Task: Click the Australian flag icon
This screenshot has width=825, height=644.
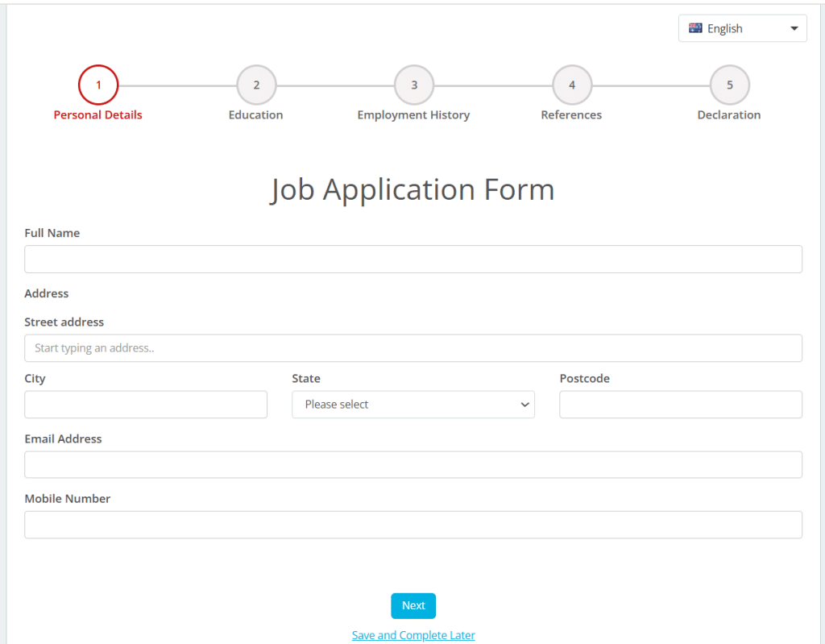Action: tap(695, 27)
